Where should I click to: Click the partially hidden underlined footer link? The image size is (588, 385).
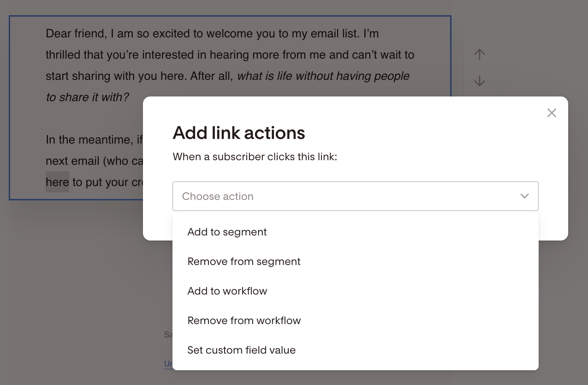point(168,364)
